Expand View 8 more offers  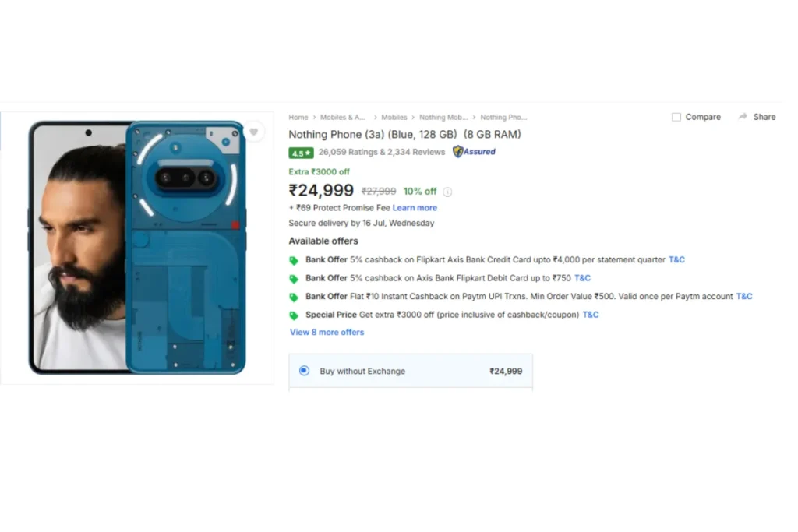click(x=327, y=333)
